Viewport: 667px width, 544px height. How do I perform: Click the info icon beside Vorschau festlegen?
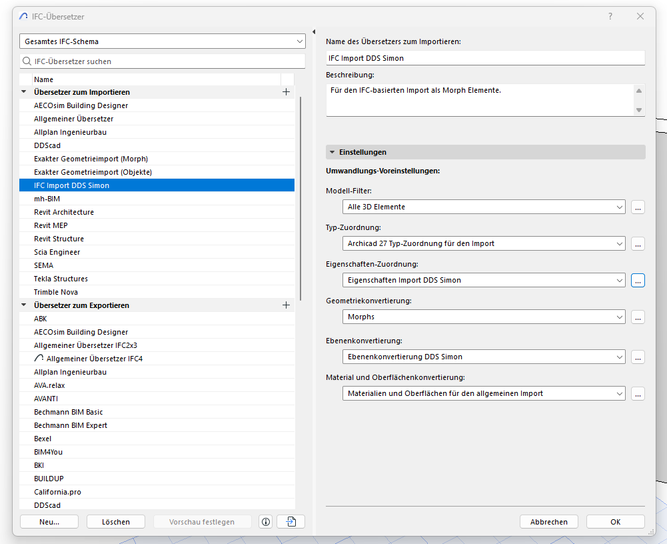(266, 522)
